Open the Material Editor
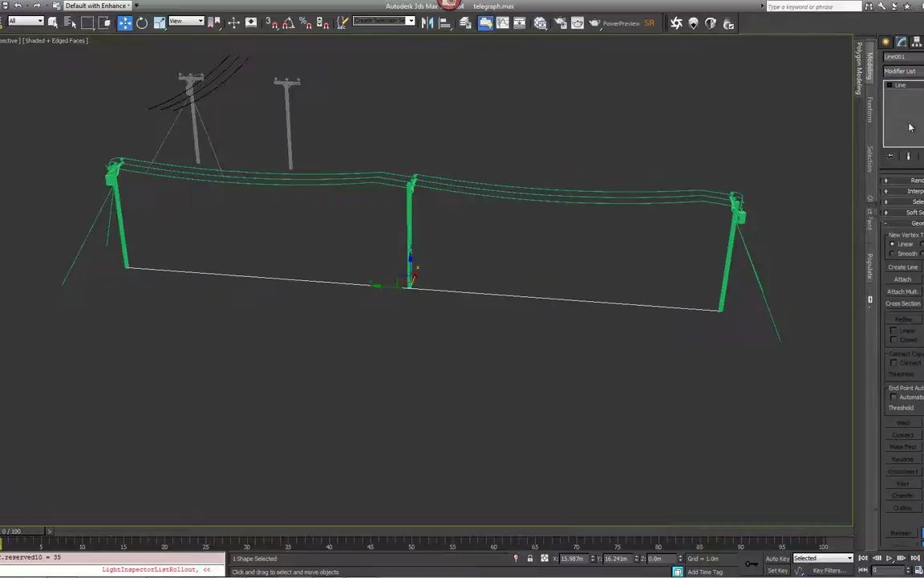924x578 pixels. [x=541, y=22]
